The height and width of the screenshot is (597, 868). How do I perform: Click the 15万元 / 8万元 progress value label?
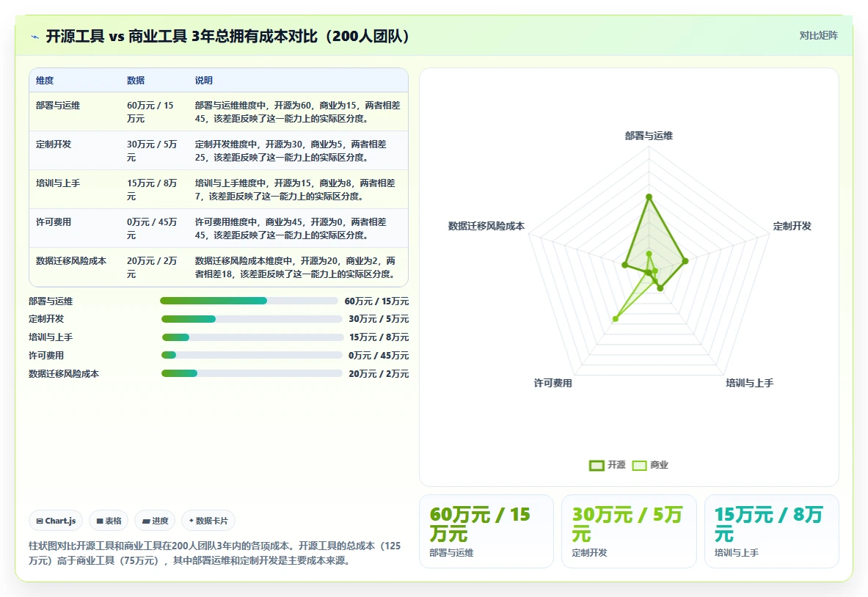tap(379, 337)
